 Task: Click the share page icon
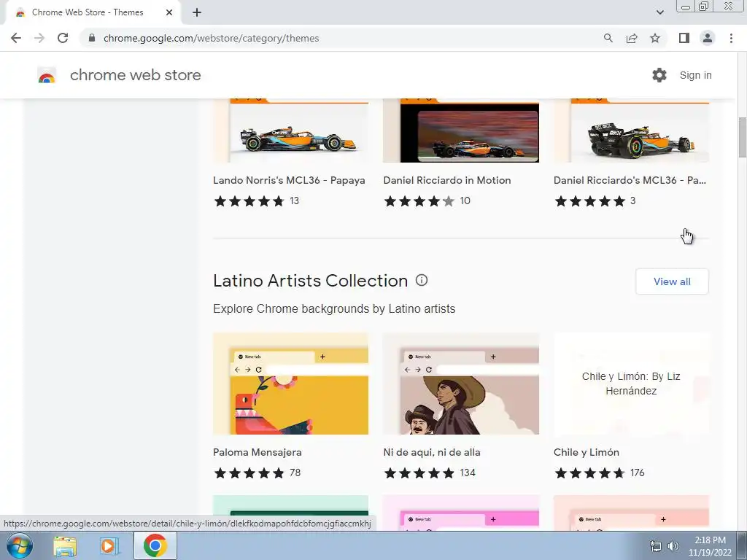[632, 38]
